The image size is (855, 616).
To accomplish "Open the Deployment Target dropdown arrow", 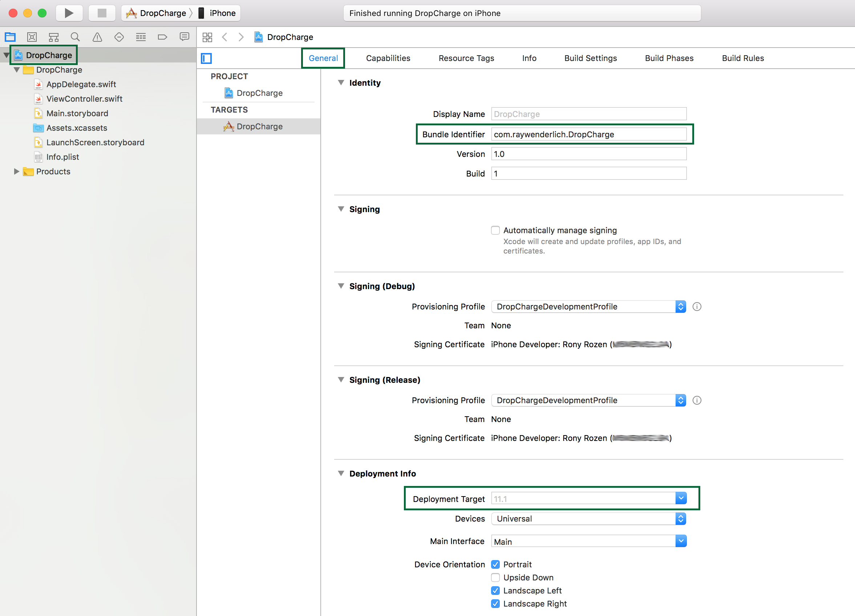I will click(681, 498).
